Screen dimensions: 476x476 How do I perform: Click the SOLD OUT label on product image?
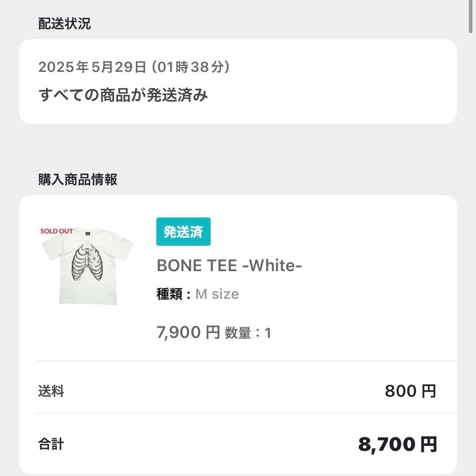pos(55,230)
